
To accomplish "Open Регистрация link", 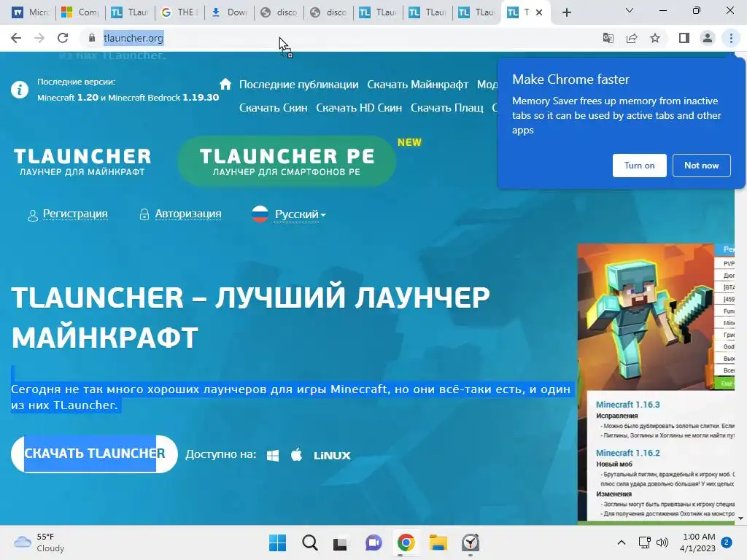I will (75, 214).
